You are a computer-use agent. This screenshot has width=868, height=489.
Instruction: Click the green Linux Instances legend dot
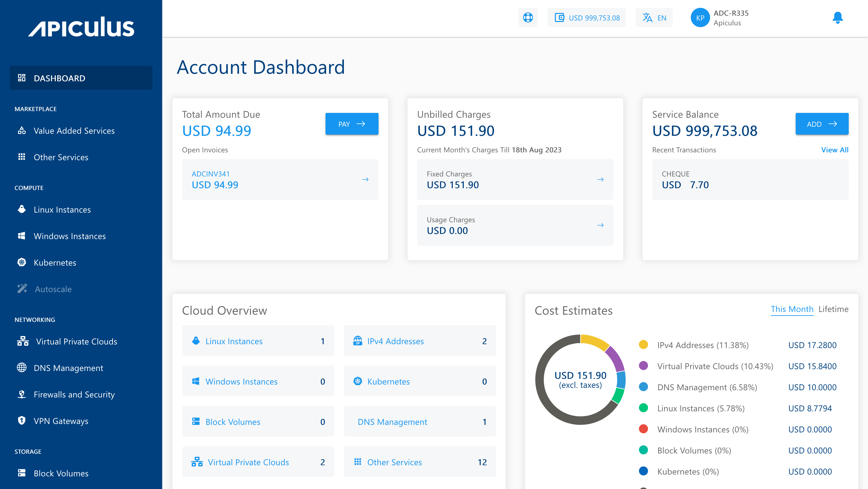point(643,408)
